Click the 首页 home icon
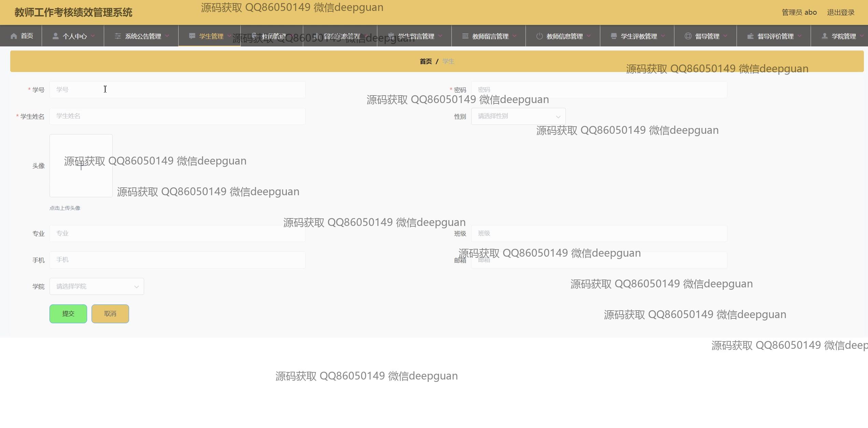This screenshot has height=428, width=868. point(14,36)
